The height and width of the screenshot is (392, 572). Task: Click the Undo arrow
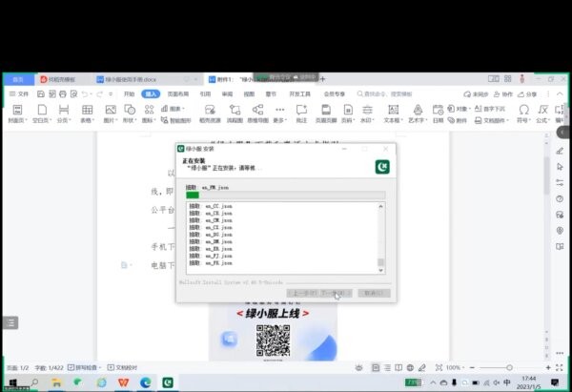(85, 94)
